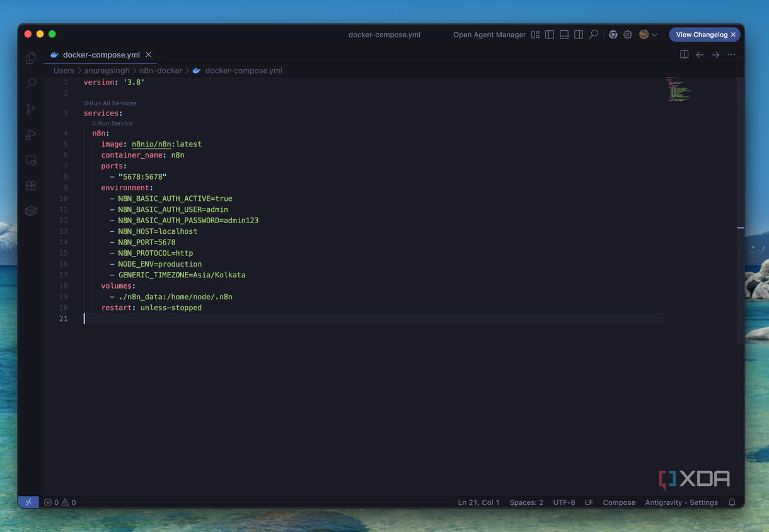The image size is (769, 532).
Task: Click the minimap code overview
Action: point(678,89)
